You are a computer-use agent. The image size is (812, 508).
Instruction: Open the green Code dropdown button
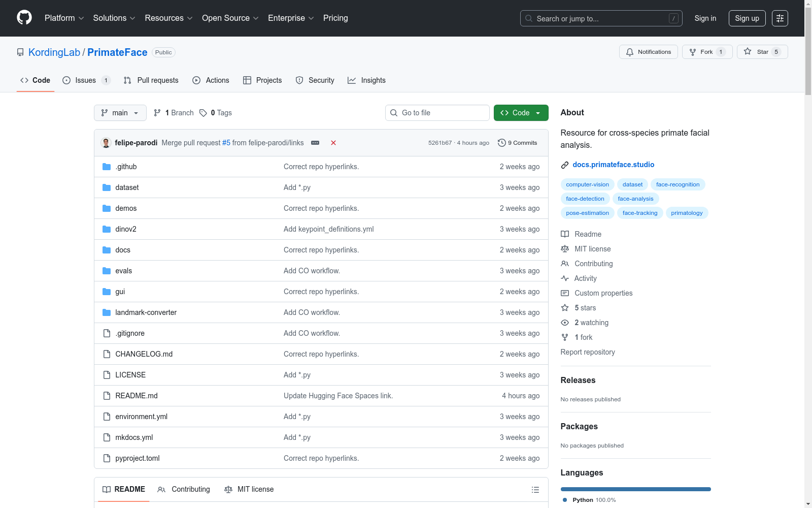click(521, 113)
